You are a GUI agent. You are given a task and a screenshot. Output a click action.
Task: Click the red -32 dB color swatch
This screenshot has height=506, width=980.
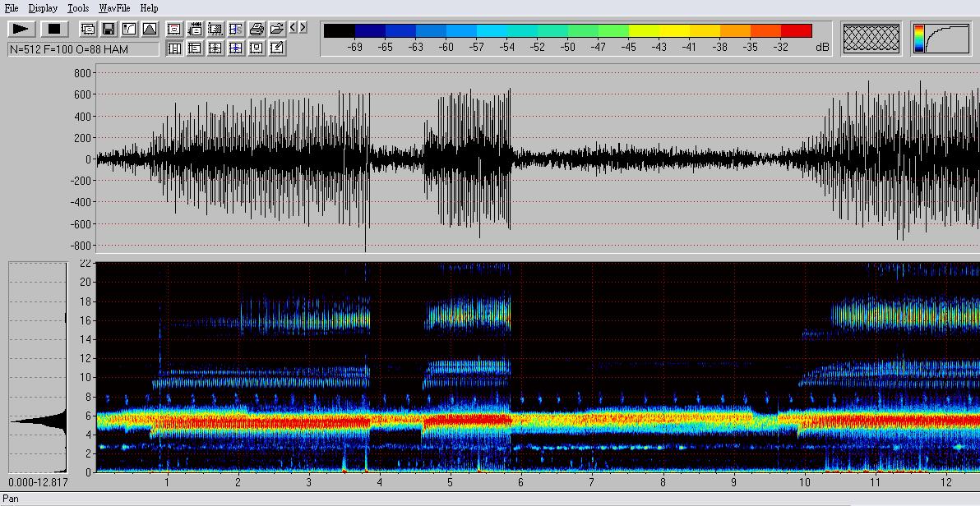tap(796, 31)
